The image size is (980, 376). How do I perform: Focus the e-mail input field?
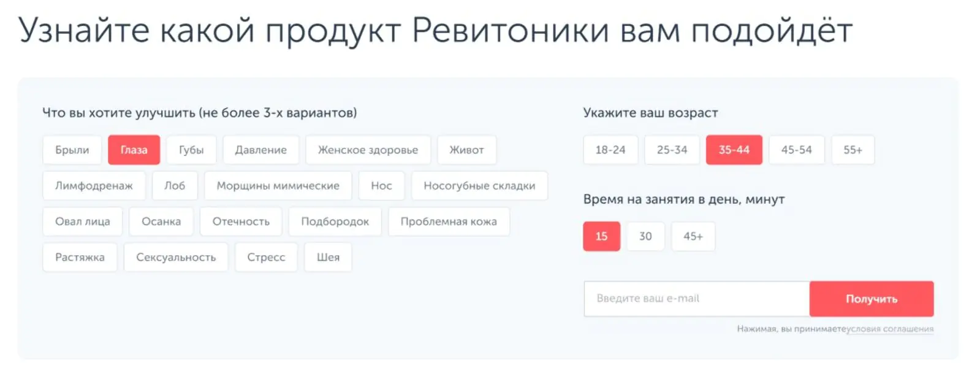pos(697,299)
